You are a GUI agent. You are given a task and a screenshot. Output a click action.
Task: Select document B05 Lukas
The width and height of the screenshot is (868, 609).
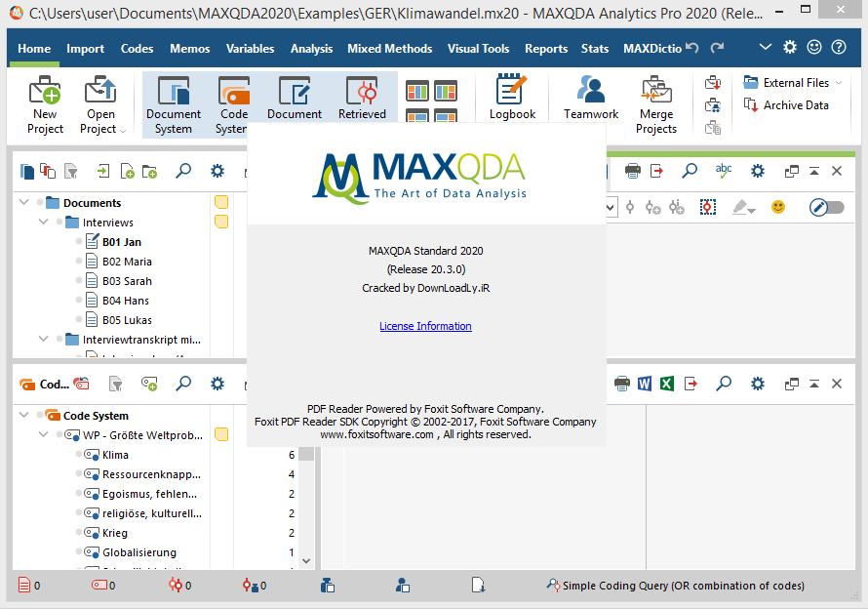tap(127, 320)
